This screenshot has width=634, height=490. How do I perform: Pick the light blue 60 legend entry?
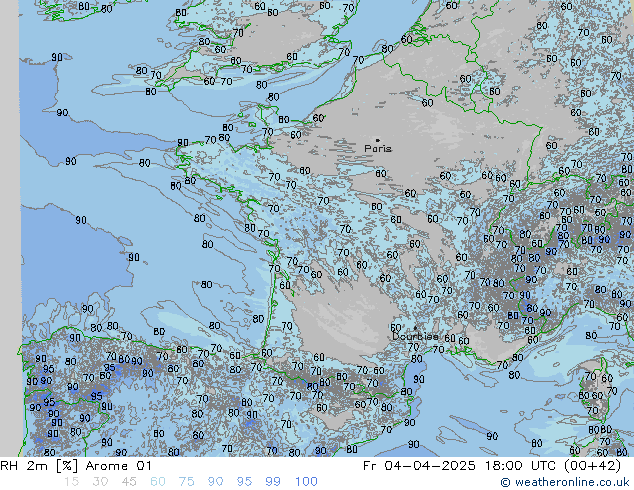pos(158,482)
